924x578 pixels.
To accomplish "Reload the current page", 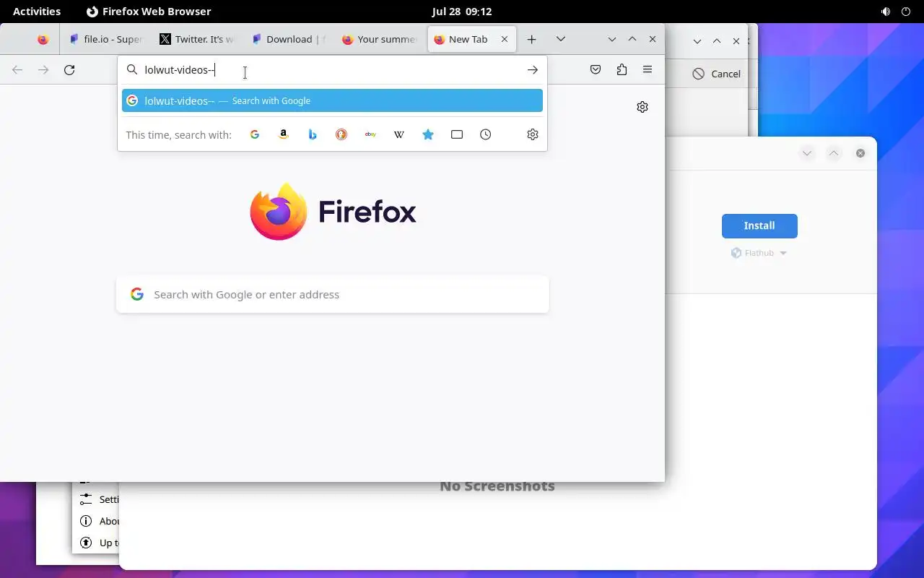I will (69, 70).
